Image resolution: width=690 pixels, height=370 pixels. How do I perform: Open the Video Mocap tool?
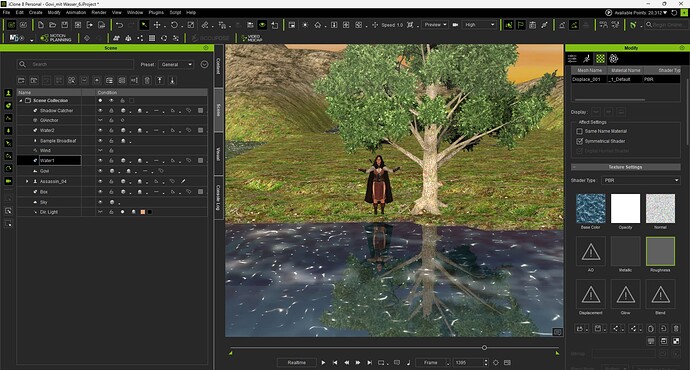click(252, 38)
